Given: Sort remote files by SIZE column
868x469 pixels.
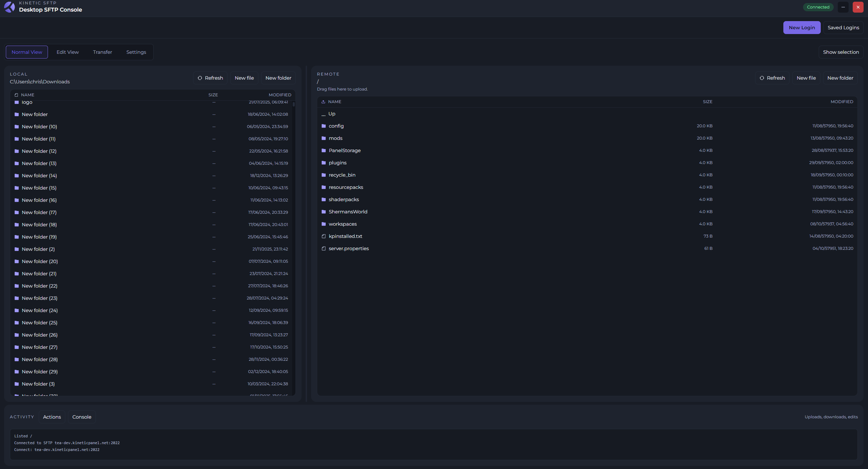Looking at the screenshot, I should pyautogui.click(x=708, y=102).
